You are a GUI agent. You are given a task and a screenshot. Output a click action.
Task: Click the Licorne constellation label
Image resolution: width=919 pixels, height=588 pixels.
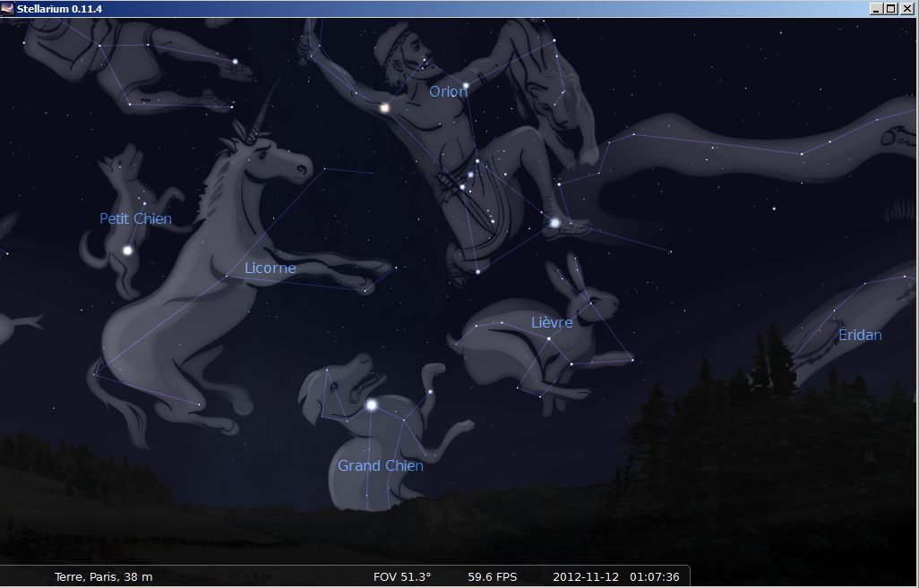[271, 268]
